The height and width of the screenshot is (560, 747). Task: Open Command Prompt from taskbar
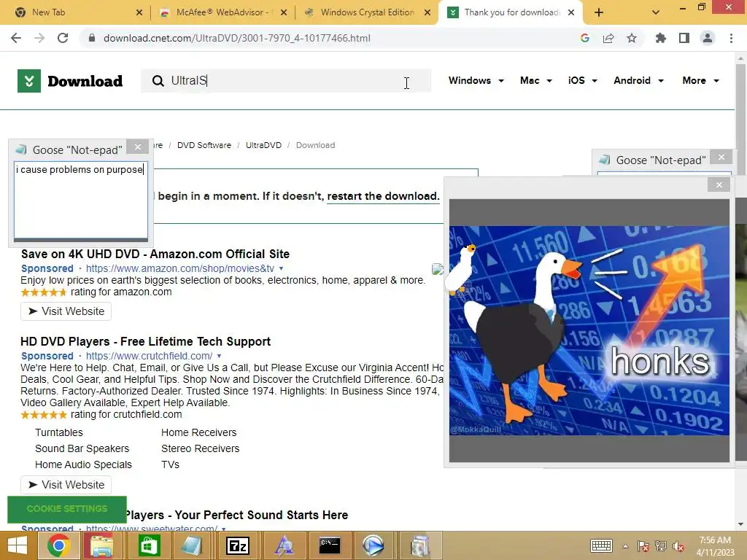[329, 545]
